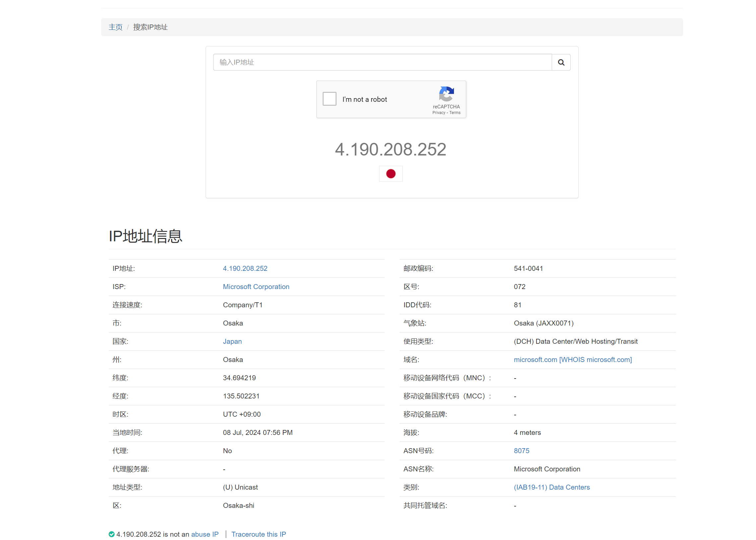756x540 pixels.
Task: Select the 4 meters elevation value
Action: pos(527,433)
